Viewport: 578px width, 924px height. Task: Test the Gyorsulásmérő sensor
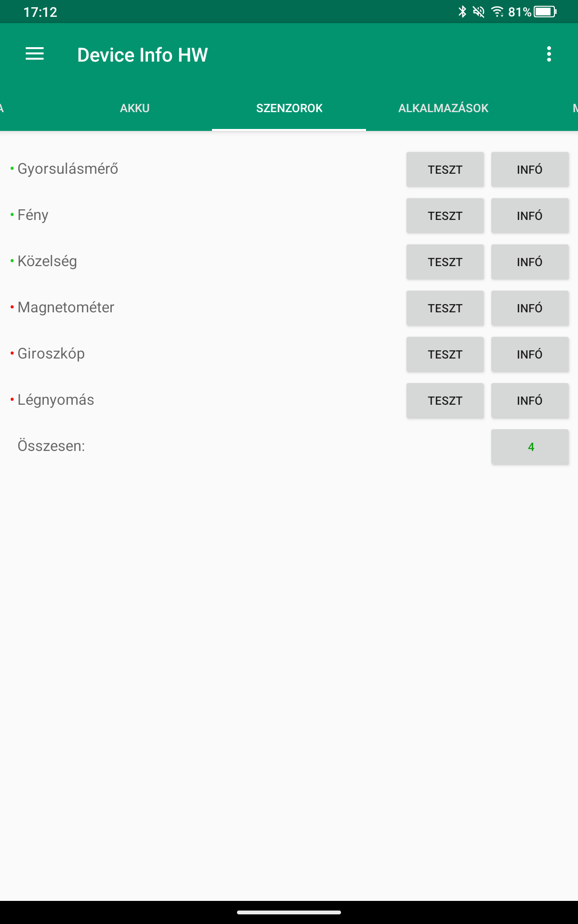(445, 169)
